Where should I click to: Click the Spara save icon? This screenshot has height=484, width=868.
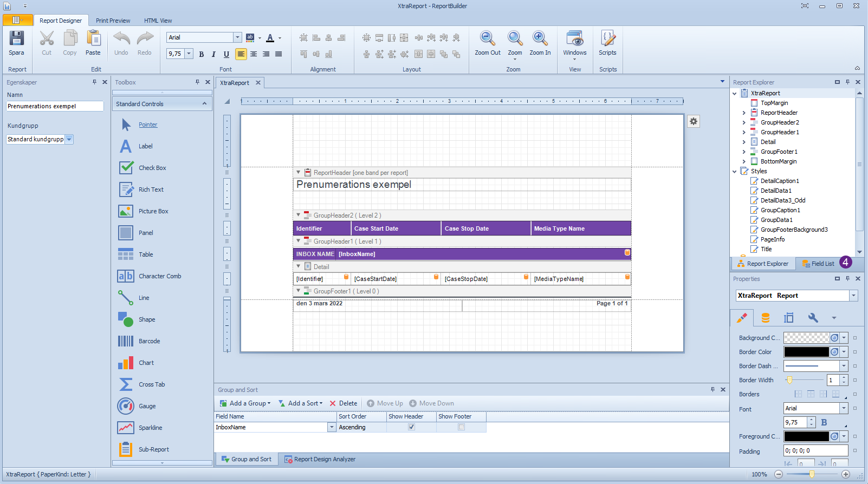tap(16, 39)
